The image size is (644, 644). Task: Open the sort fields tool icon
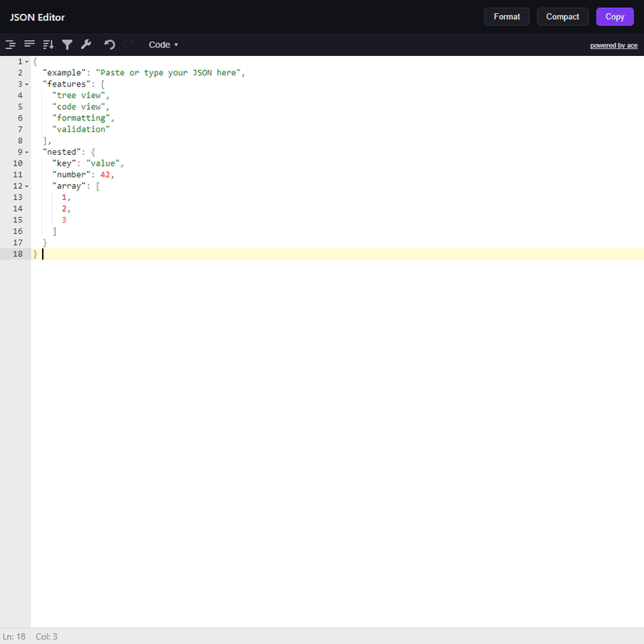48,44
